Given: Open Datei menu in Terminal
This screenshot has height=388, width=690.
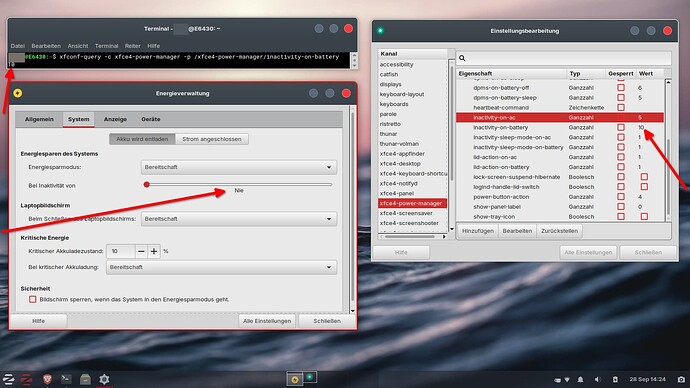Looking at the screenshot, I should (18, 46).
